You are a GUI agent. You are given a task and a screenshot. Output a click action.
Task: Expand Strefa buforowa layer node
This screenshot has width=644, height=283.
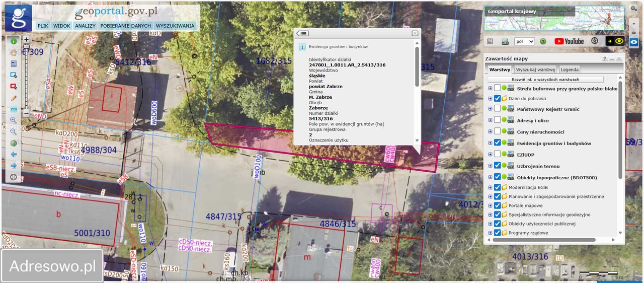[490, 88]
